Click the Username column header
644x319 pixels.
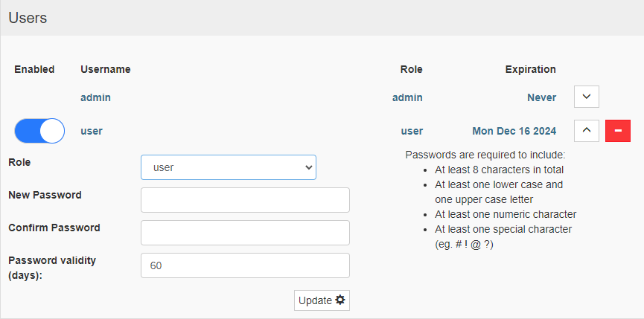coord(106,70)
